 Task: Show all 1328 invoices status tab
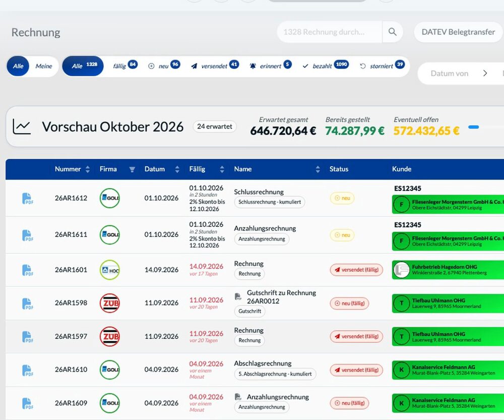[83, 66]
